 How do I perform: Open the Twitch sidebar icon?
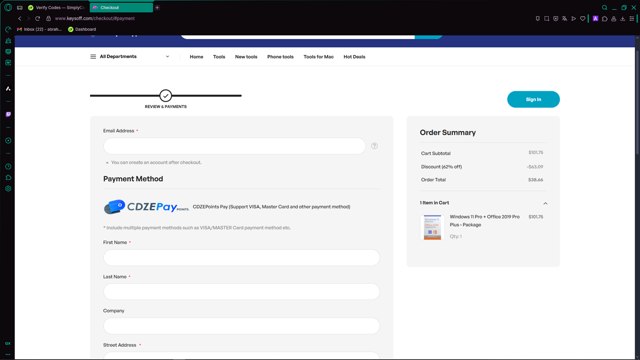pyautogui.click(x=8, y=114)
